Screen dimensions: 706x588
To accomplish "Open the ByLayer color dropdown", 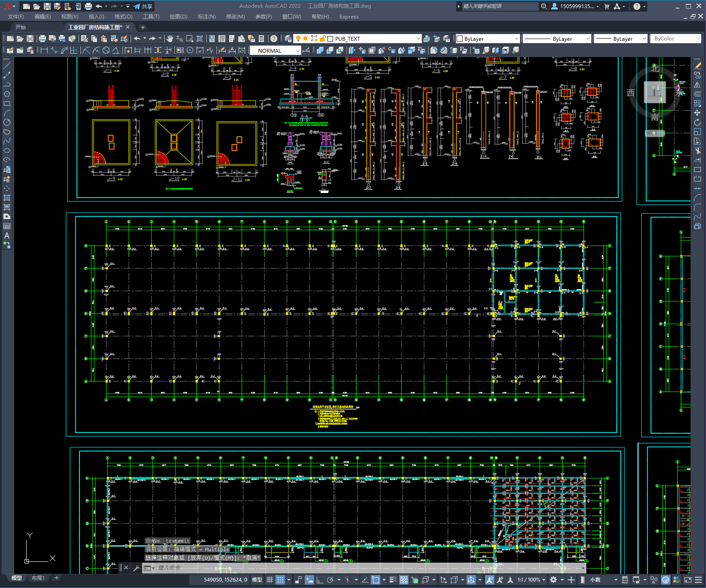I will point(517,39).
